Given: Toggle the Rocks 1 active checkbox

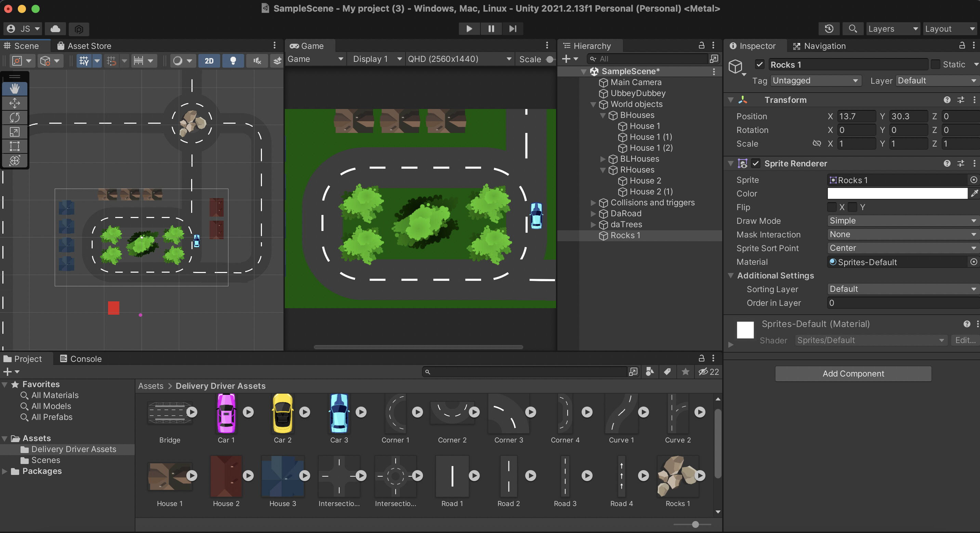Looking at the screenshot, I should click(759, 64).
